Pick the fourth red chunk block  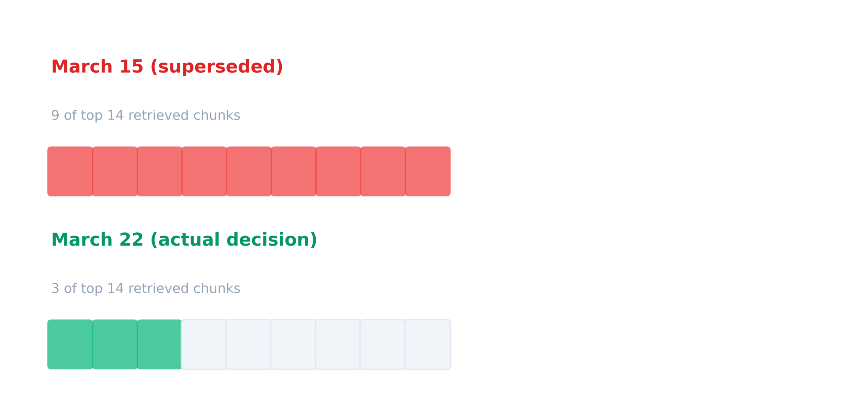tap(204, 171)
